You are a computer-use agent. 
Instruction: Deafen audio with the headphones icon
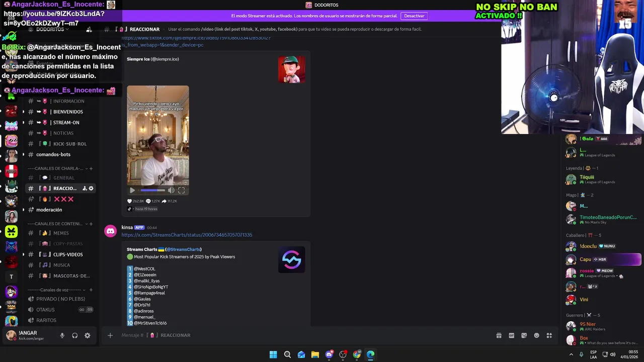(x=75, y=335)
